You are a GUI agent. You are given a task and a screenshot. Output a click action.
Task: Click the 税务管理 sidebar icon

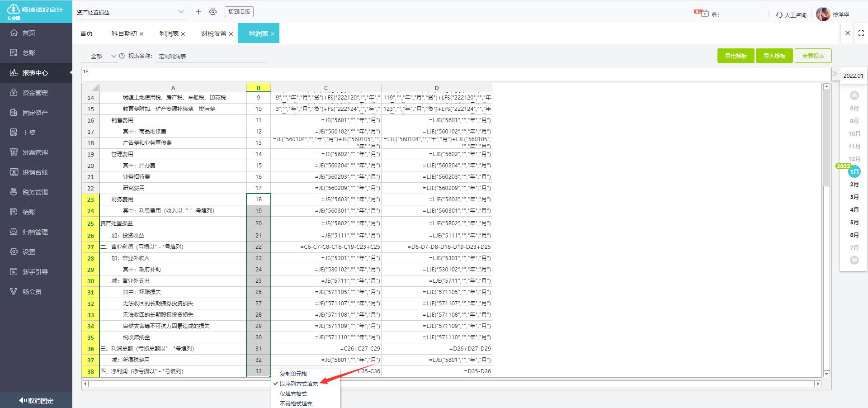coord(14,192)
